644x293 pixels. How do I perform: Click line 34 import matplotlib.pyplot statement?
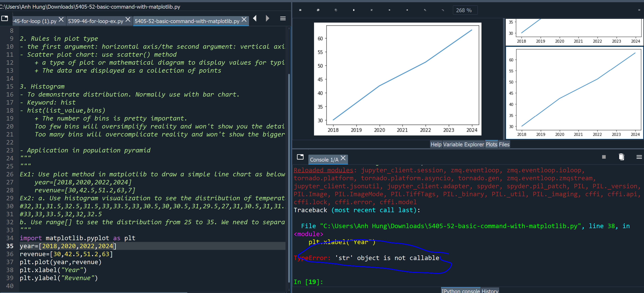tap(77, 238)
